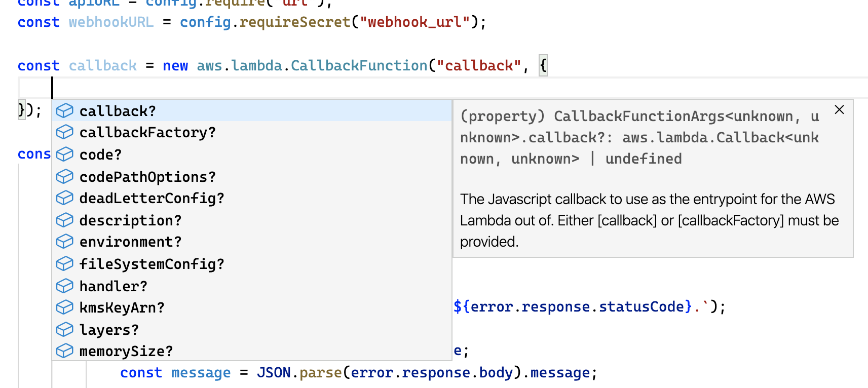Click the property icon beside callback?
This screenshot has width=868, height=388.
click(65, 110)
